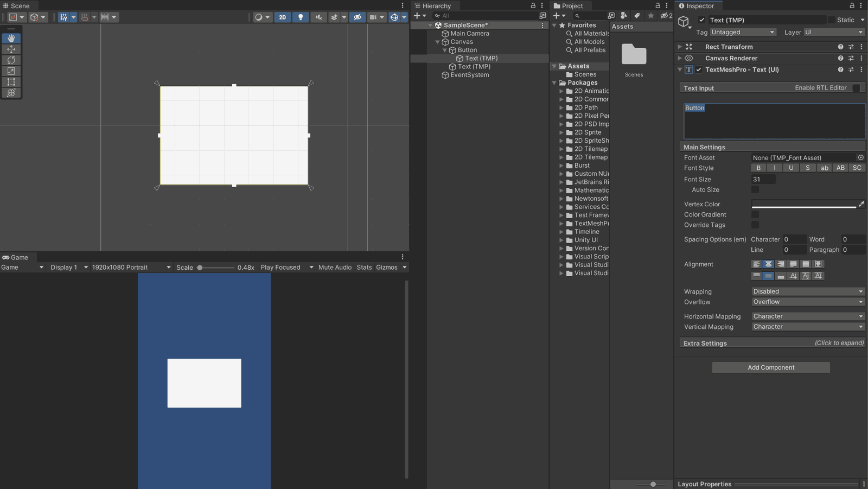Switch to the Game tab
The width and height of the screenshot is (868, 489).
point(15,257)
